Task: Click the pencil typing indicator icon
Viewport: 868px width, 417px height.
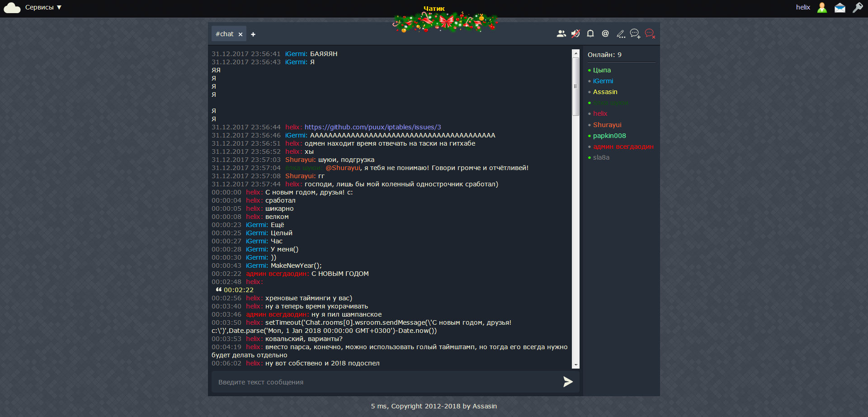Action: pyautogui.click(x=621, y=34)
